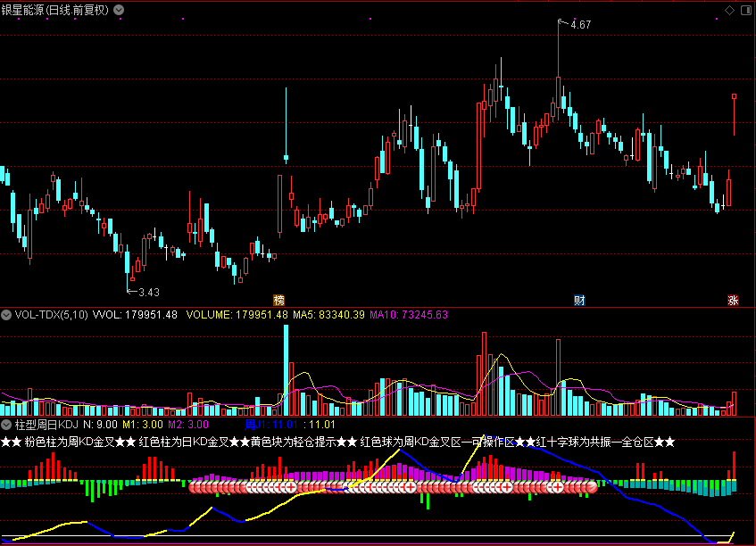Click the 周J1: 11.01 value
Viewport: 756px width, 546px height.
(x=271, y=425)
